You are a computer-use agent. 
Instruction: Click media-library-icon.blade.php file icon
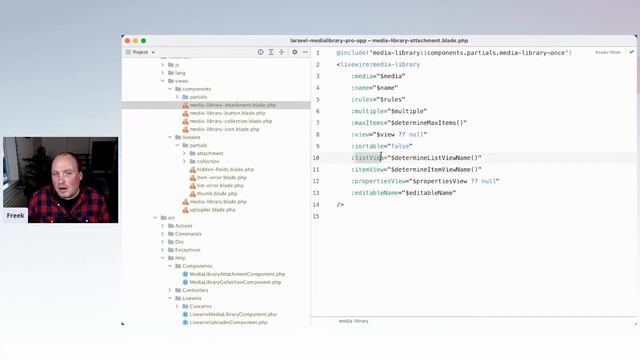click(x=185, y=129)
